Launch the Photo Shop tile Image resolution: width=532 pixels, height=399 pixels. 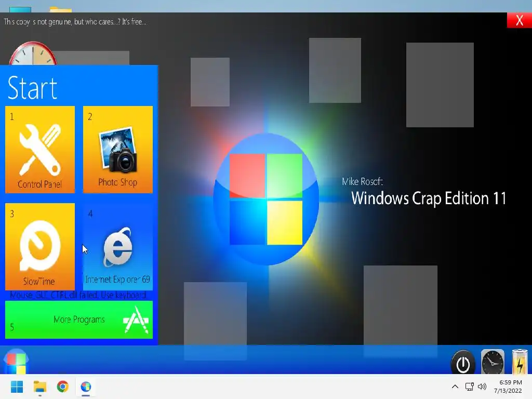point(118,150)
